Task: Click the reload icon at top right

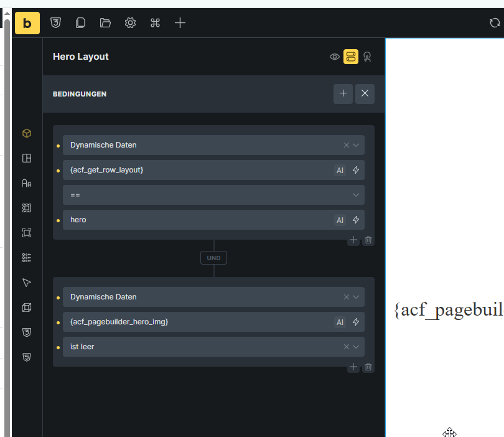Action: [495, 23]
